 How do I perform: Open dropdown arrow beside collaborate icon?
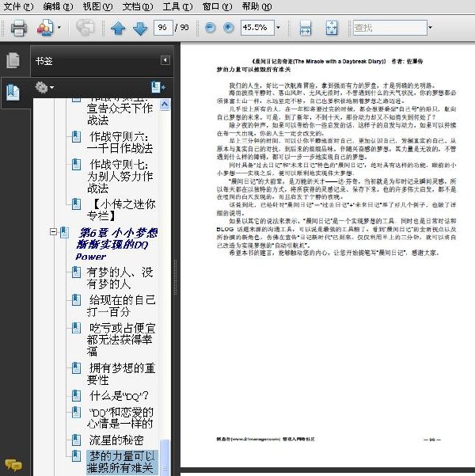tap(59, 28)
